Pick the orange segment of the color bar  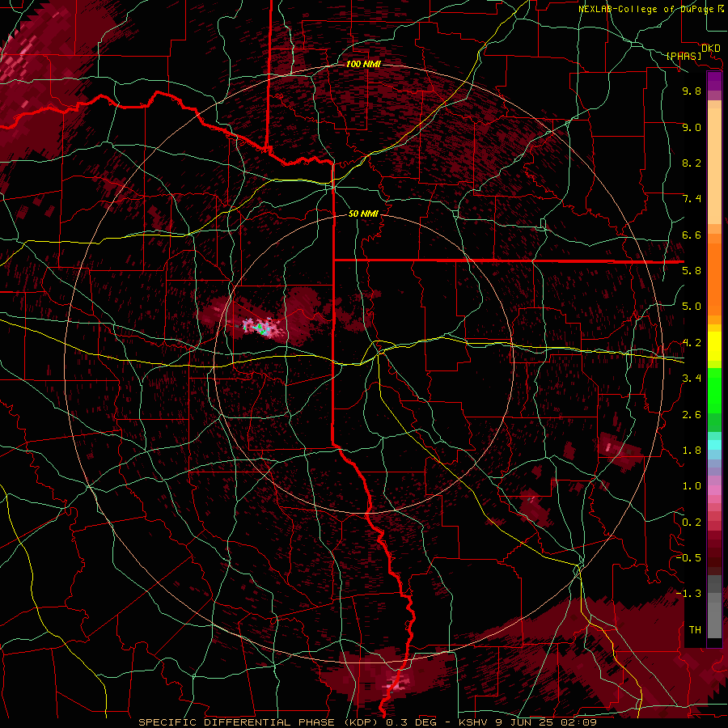pos(714,278)
